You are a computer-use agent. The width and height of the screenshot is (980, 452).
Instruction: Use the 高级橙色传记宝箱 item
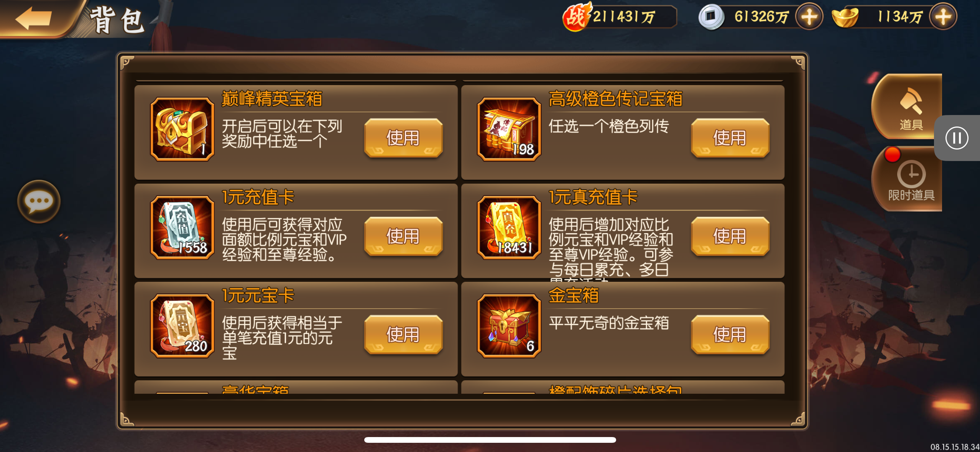click(730, 138)
